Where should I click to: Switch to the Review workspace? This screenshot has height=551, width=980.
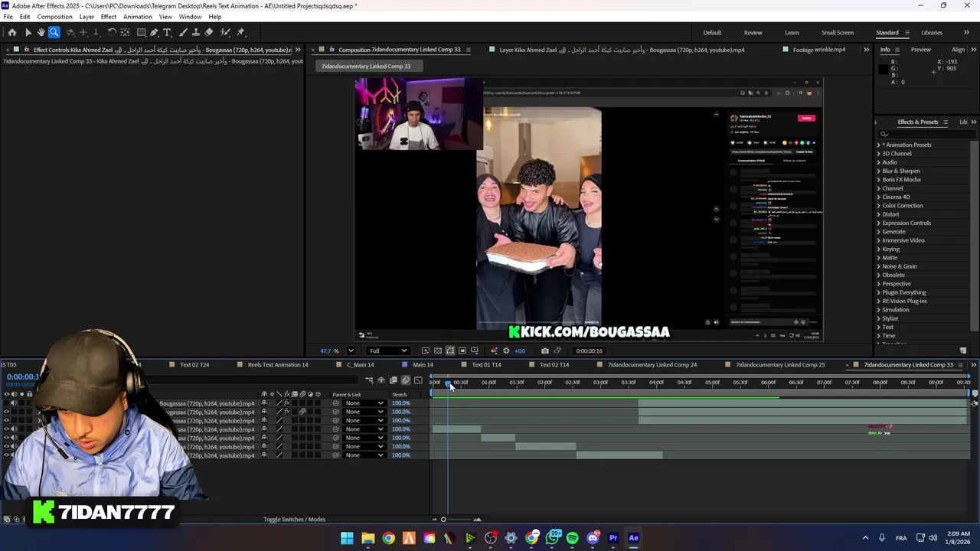(753, 33)
